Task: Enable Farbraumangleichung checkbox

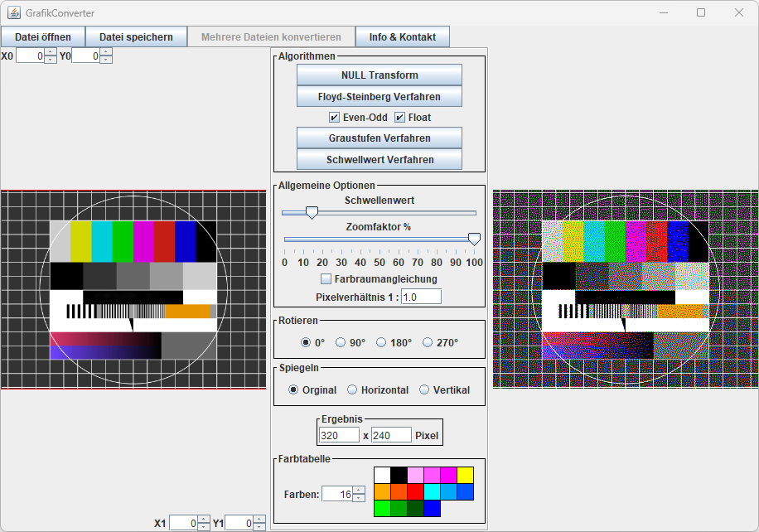Action: click(326, 279)
